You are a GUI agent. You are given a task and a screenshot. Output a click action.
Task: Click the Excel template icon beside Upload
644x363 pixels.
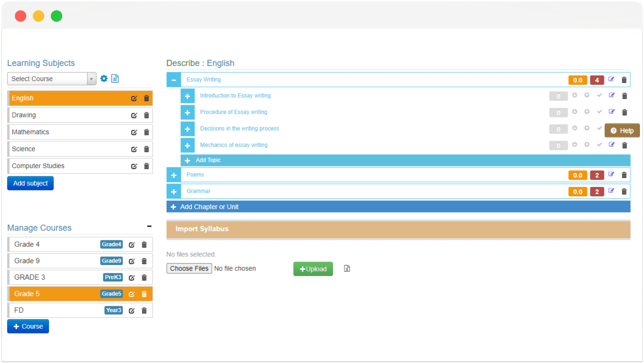347,269
